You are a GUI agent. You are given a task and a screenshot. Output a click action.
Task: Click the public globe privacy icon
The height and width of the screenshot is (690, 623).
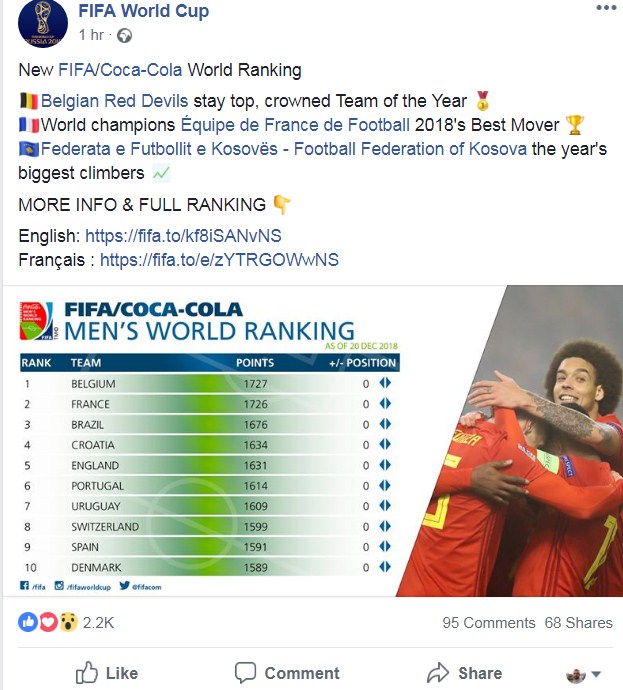[x=125, y=35]
